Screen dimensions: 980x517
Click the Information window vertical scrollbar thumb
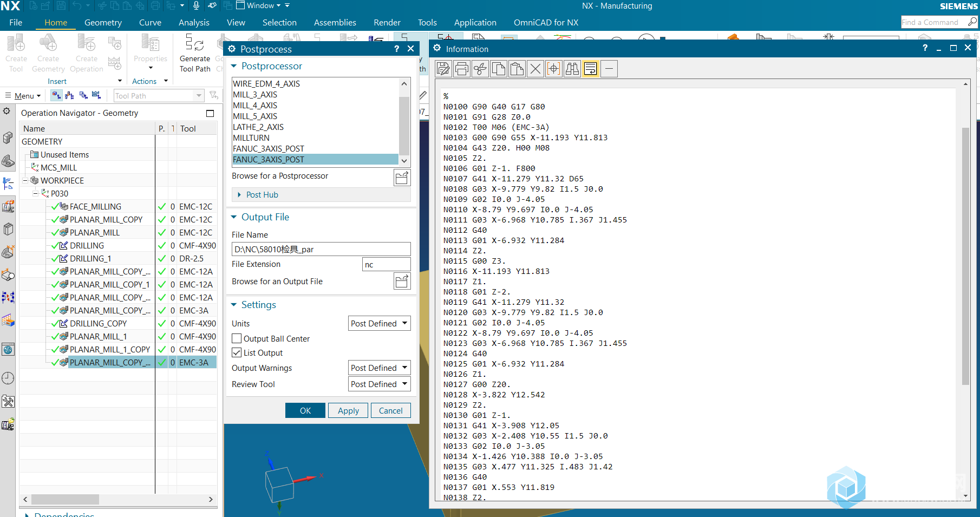[965, 256]
